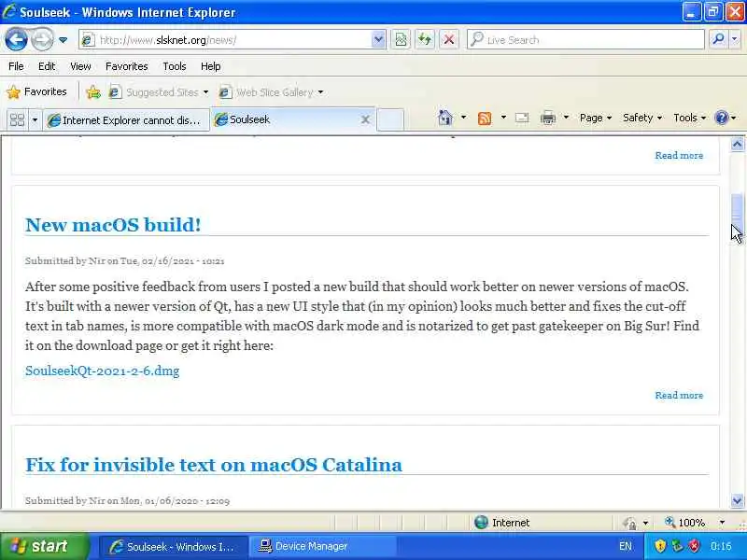Screen dimensions: 747x560
Task: Open the Help menu
Action: 211,66
